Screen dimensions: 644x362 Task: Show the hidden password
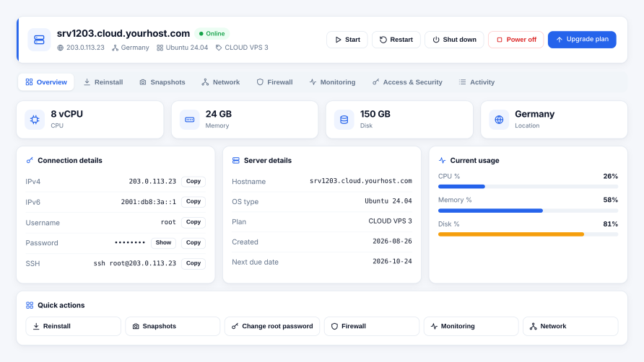(163, 242)
